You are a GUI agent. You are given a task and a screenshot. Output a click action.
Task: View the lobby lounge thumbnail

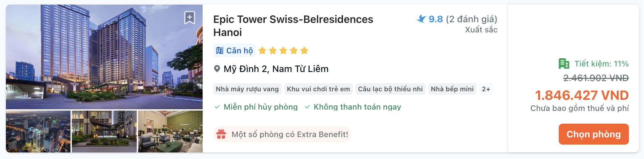170,132
